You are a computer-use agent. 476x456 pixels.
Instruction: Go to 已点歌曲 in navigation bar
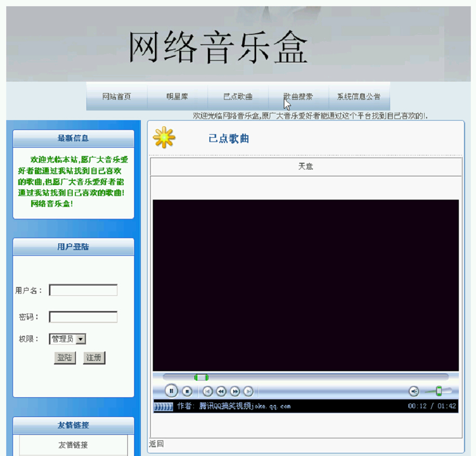238,97
